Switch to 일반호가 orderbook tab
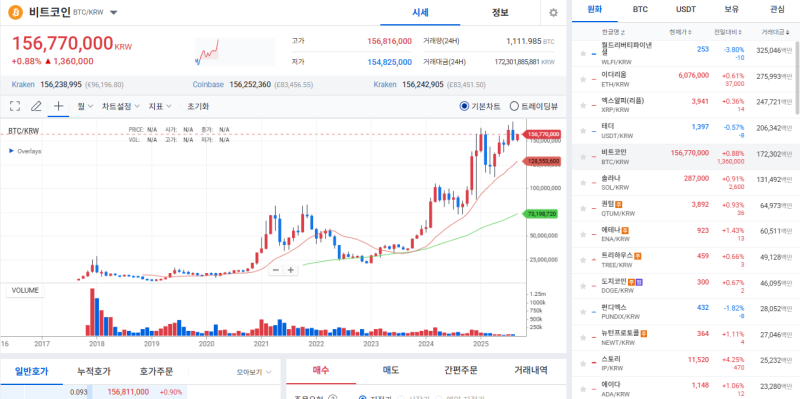The width and height of the screenshot is (800, 399). pos(32,371)
